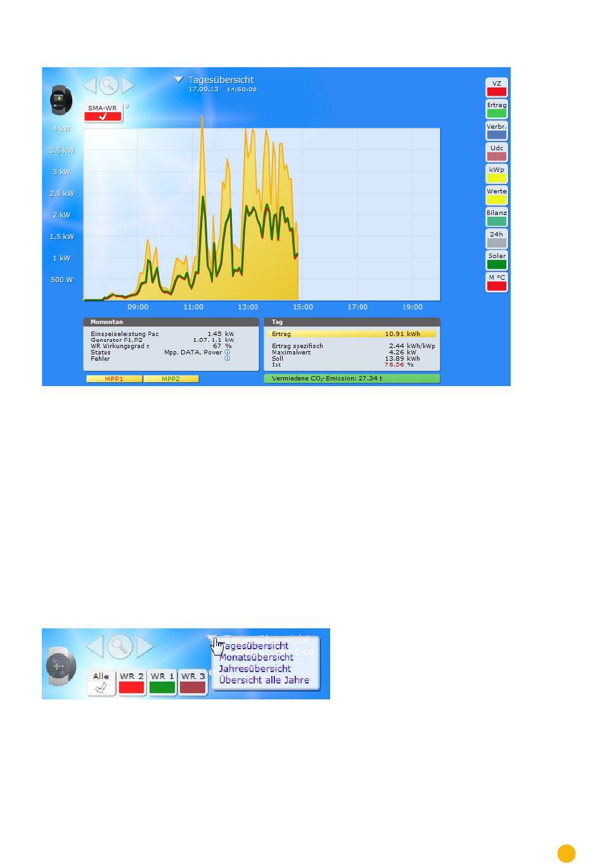Click the Ertrag spezifisch row
This screenshot has height=868, width=602.
354,346
